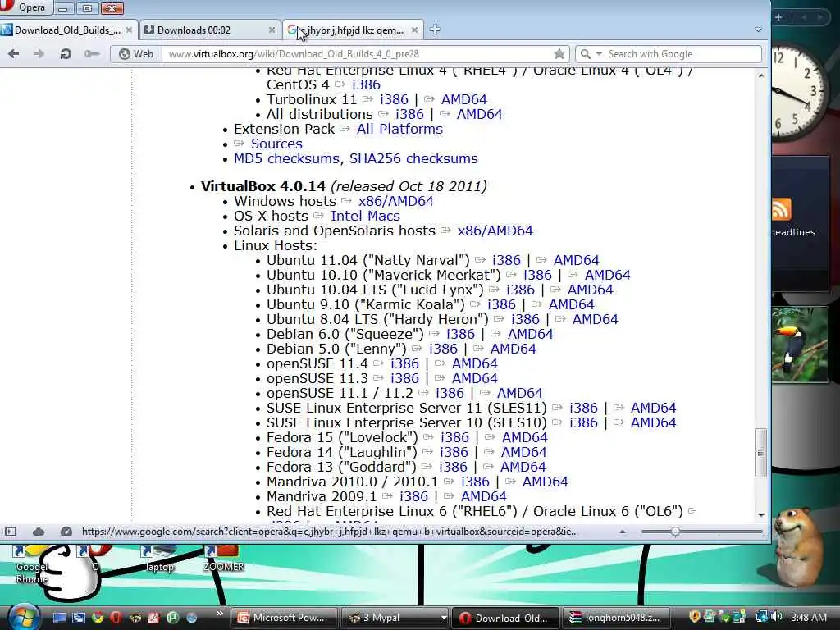Click i386 link for Mandriva 2009.1

(413, 496)
